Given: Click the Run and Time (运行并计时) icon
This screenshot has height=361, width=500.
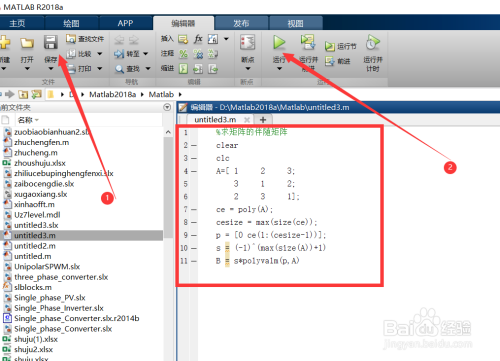Looking at the screenshot, I should (x=373, y=42).
